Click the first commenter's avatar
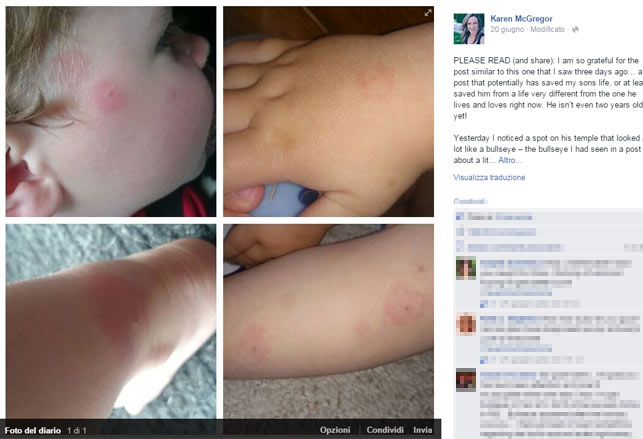Image resolution: width=643 pixels, height=439 pixels. pos(466,268)
